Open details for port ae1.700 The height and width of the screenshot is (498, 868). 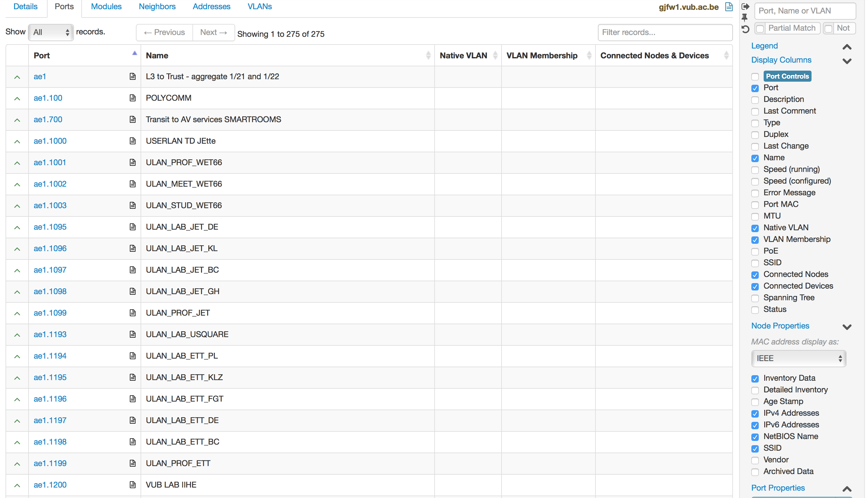(x=48, y=119)
